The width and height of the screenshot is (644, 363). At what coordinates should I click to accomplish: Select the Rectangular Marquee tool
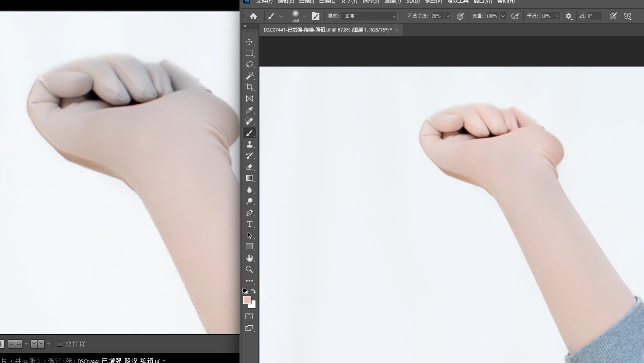point(249,53)
